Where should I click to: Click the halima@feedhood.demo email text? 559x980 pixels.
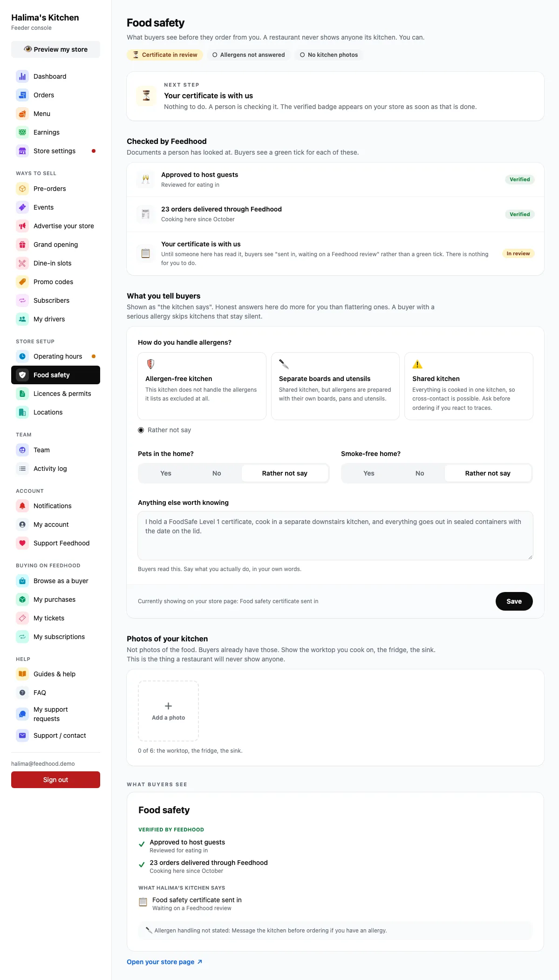pos(43,764)
